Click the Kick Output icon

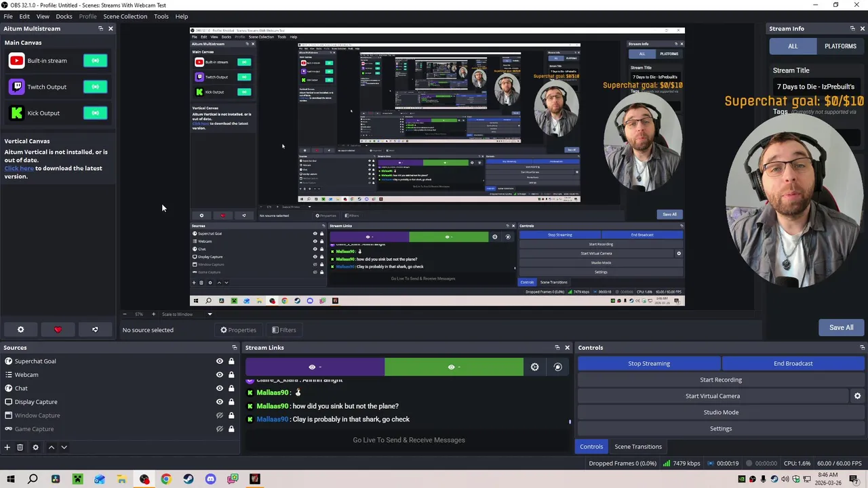pos(16,113)
